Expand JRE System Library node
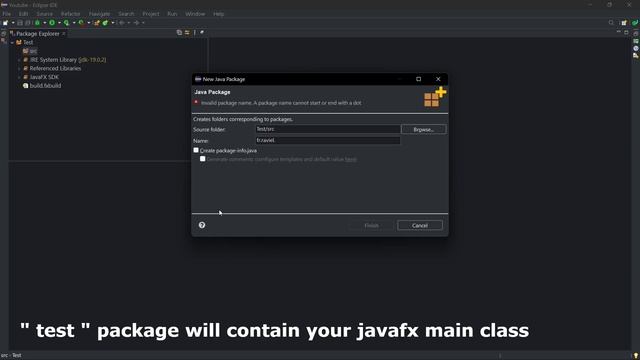The height and width of the screenshot is (360, 640). point(19,60)
